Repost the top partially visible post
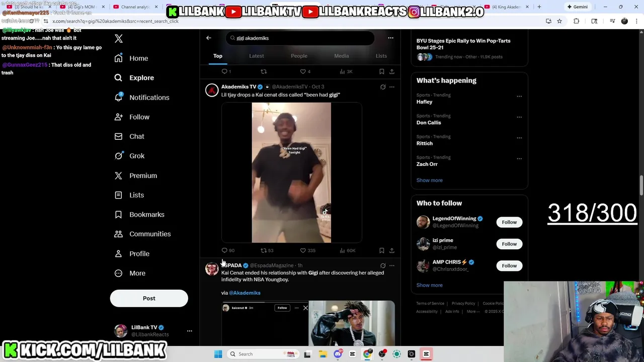 pyautogui.click(x=264, y=71)
